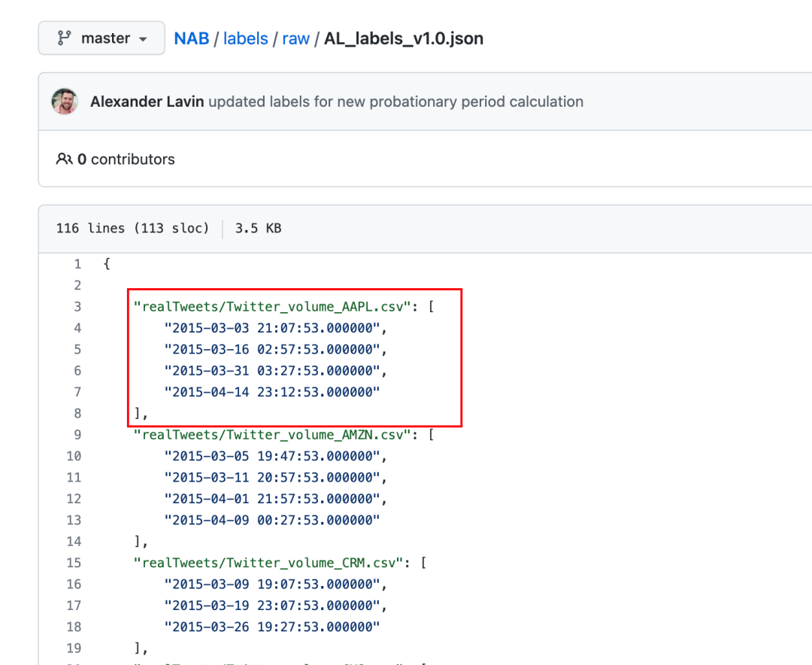
Task: Click the Twitter_volume_AAPL.csv key
Action: tap(272, 307)
